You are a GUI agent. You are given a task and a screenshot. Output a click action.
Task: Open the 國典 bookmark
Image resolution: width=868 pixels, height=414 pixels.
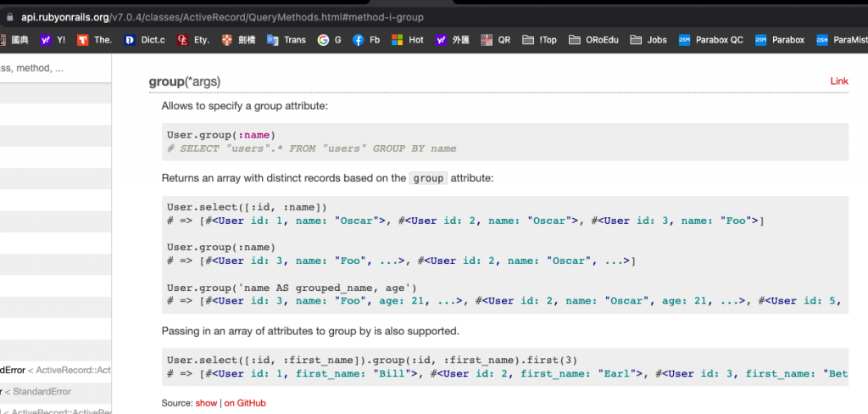(14, 40)
